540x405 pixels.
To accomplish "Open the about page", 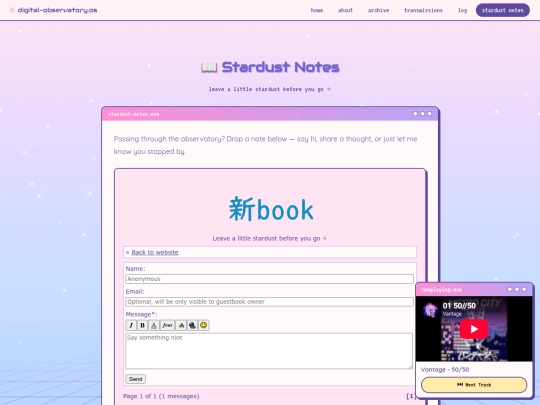I will pyautogui.click(x=345, y=10).
